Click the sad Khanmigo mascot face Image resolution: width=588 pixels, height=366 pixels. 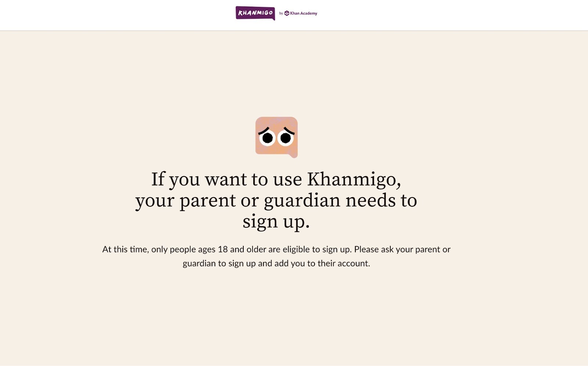(x=276, y=137)
